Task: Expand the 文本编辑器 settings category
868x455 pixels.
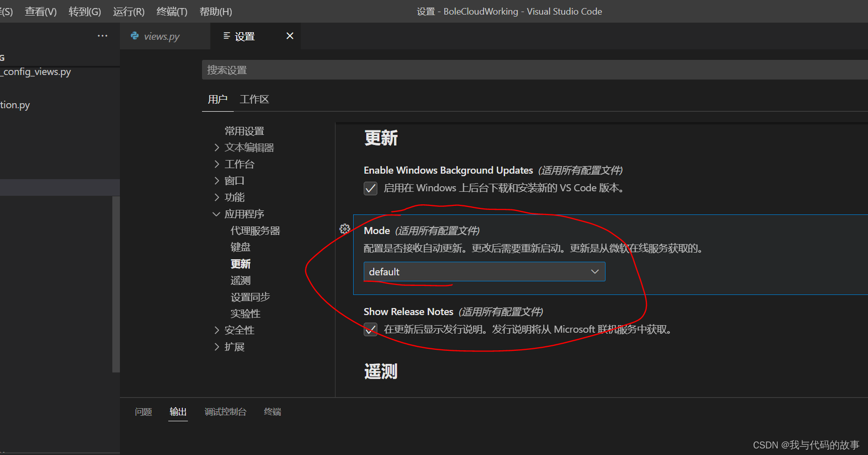Action: point(217,147)
